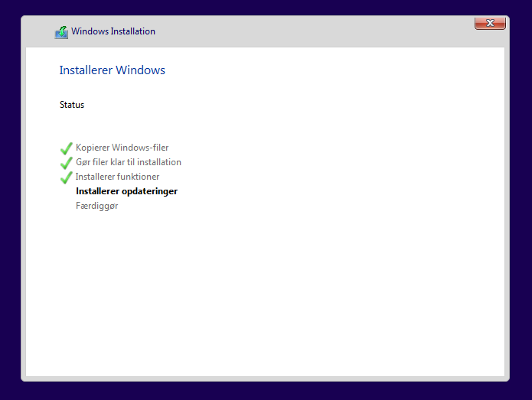Image resolution: width=532 pixels, height=400 pixels.
Task: Click the checkmark beside Installerer funktioner
Action: click(66, 177)
